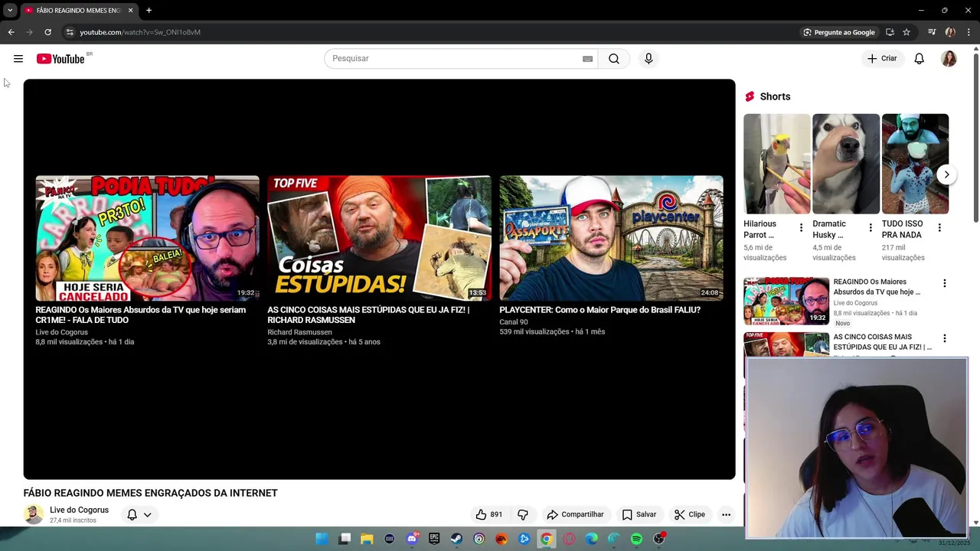Viewport: 980px width, 551px height.
Task: Click sidebar Live do Cogorus channel text
Action: tap(855, 303)
